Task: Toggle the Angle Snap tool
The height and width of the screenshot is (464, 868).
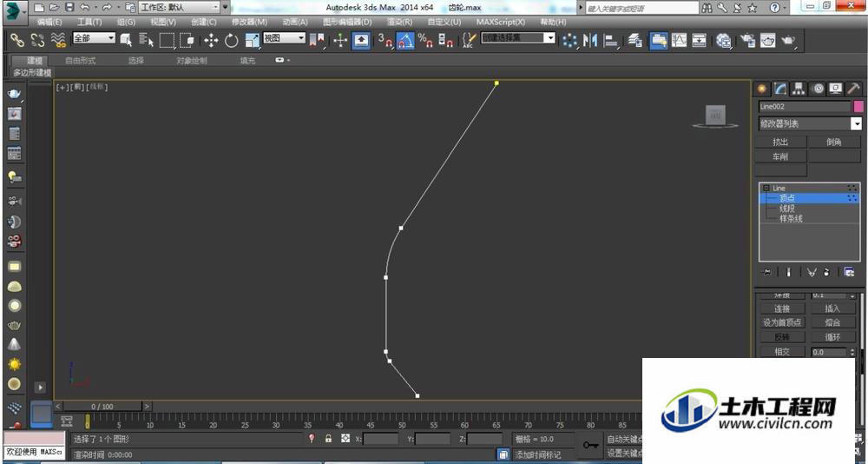Action: (405, 41)
